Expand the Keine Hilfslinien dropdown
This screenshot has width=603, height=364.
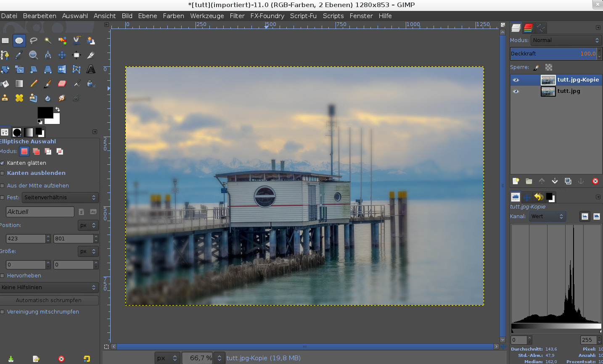coord(49,288)
